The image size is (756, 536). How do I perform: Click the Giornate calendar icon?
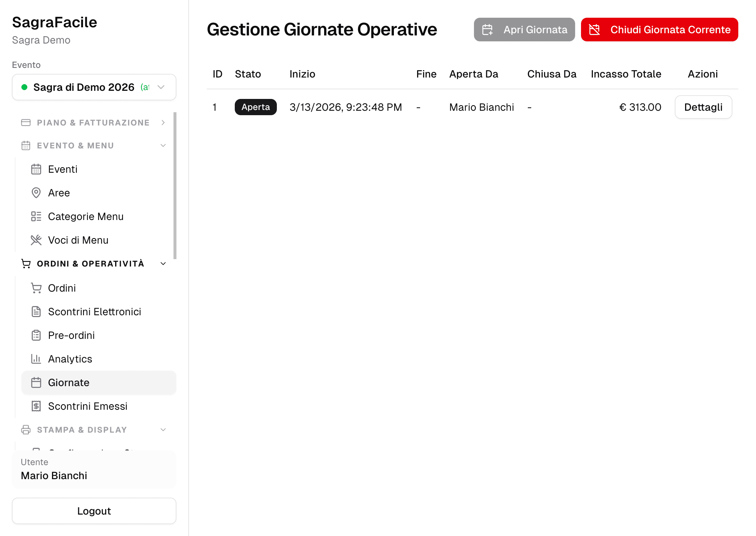pos(36,382)
